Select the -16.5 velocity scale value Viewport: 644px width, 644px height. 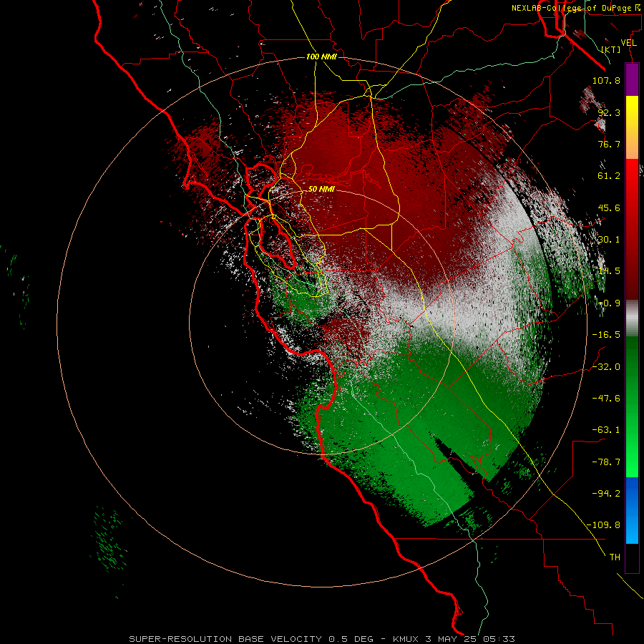click(x=606, y=335)
